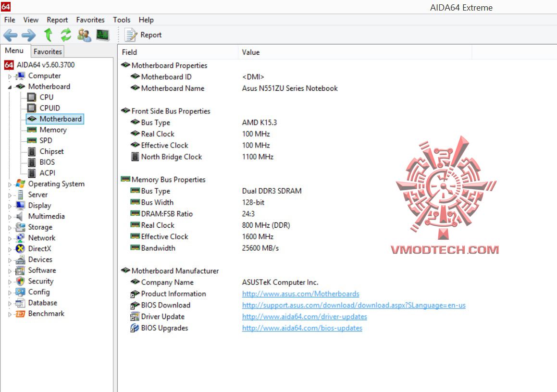Expand the DirectX node
Image resolution: width=557 pixels, height=392 pixels.
pos(10,249)
